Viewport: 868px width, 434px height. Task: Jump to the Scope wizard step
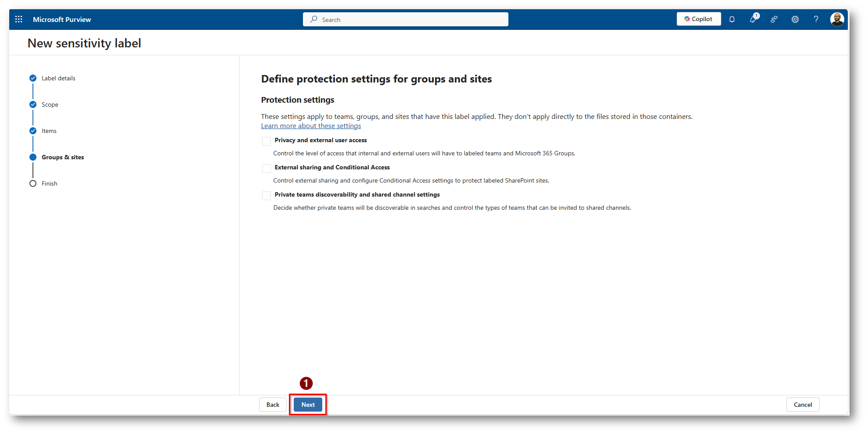coord(50,104)
